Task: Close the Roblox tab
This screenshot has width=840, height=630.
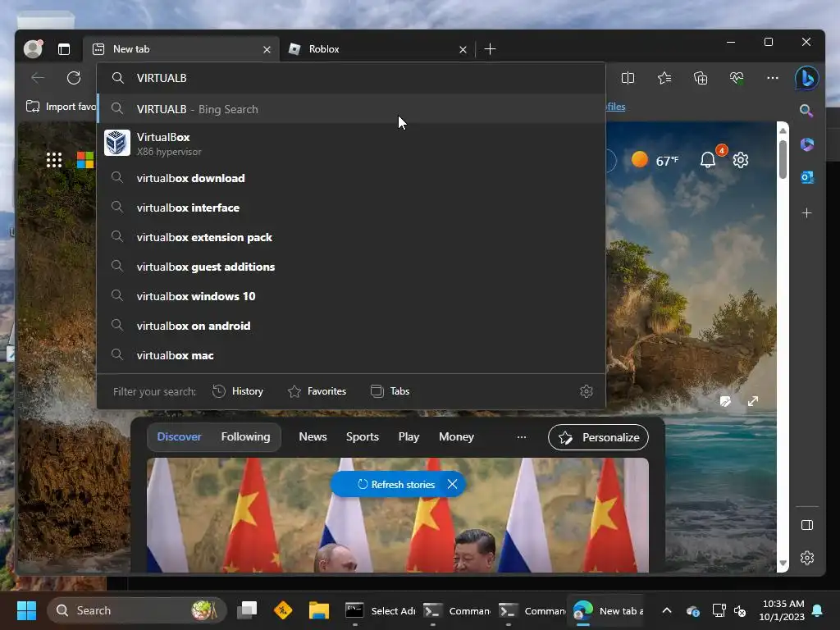Action: (x=463, y=50)
